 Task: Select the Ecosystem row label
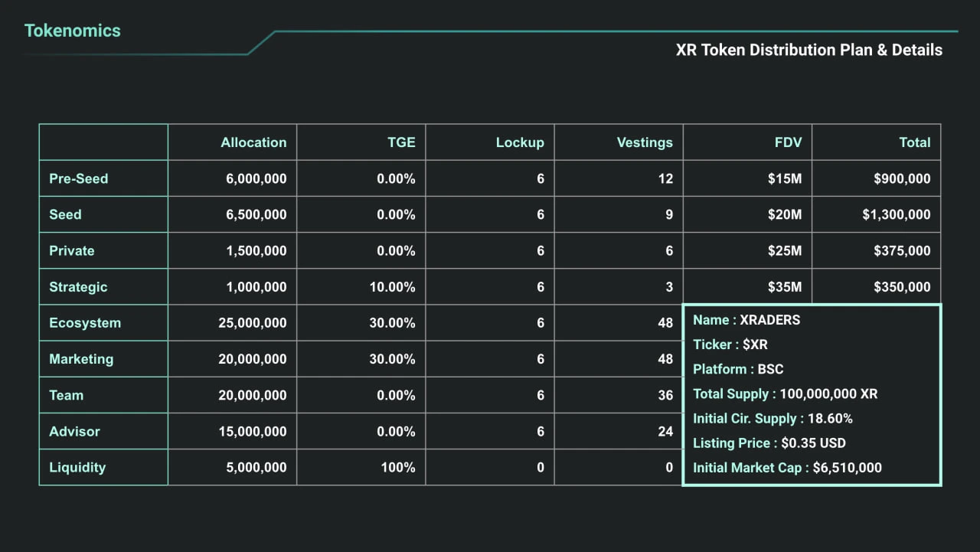click(85, 323)
